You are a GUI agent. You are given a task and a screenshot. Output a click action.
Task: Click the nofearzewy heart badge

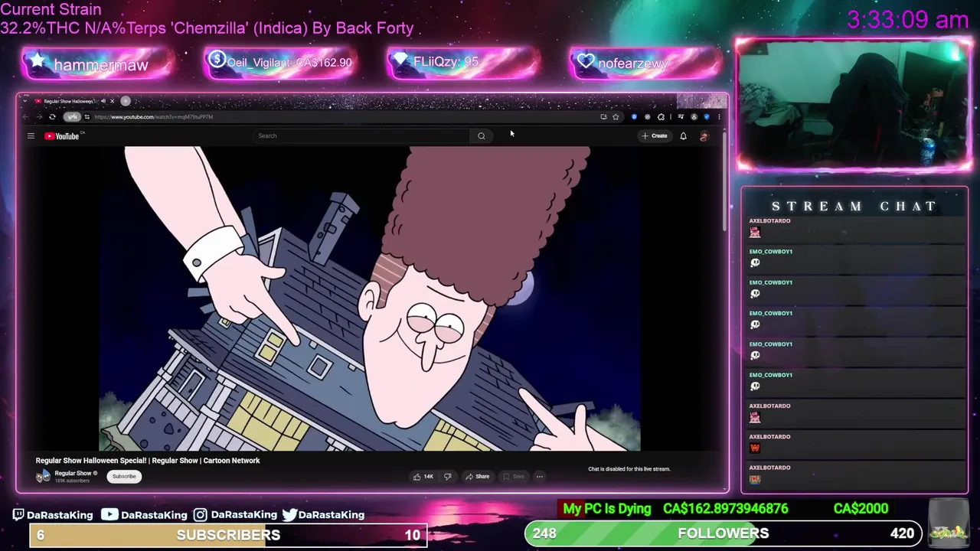click(645, 64)
